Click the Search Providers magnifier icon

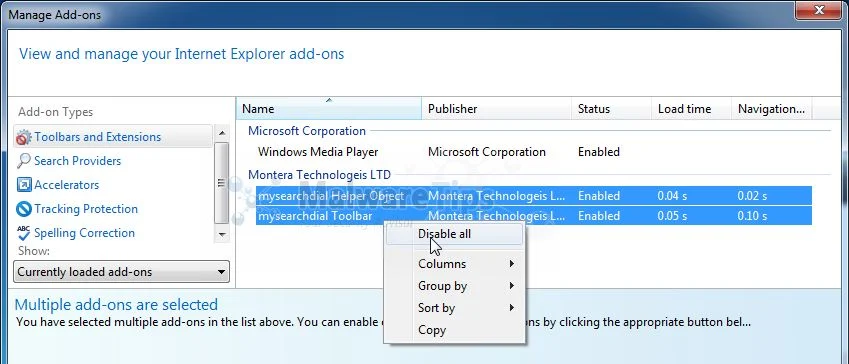click(24, 161)
